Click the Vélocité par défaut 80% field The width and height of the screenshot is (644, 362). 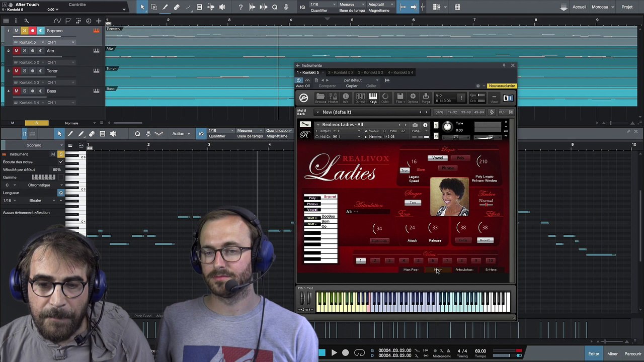[32, 169]
